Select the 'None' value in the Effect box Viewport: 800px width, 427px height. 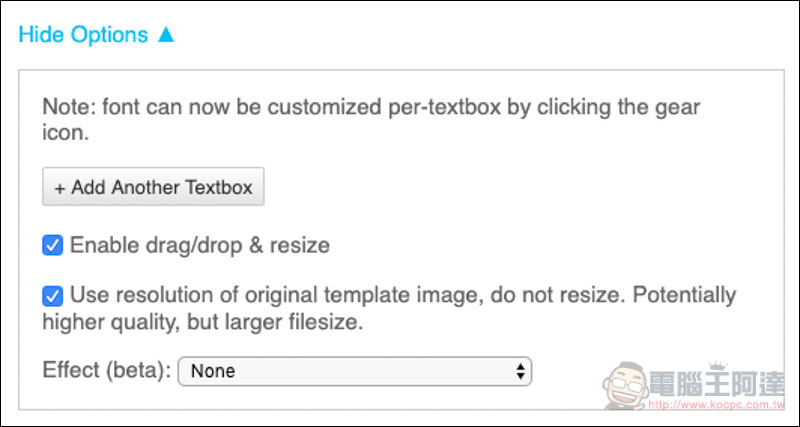click(x=213, y=371)
